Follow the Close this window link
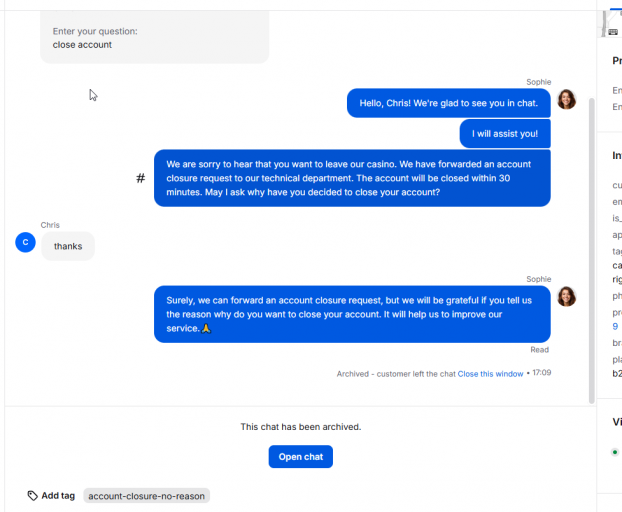The width and height of the screenshot is (622, 512). (x=490, y=374)
